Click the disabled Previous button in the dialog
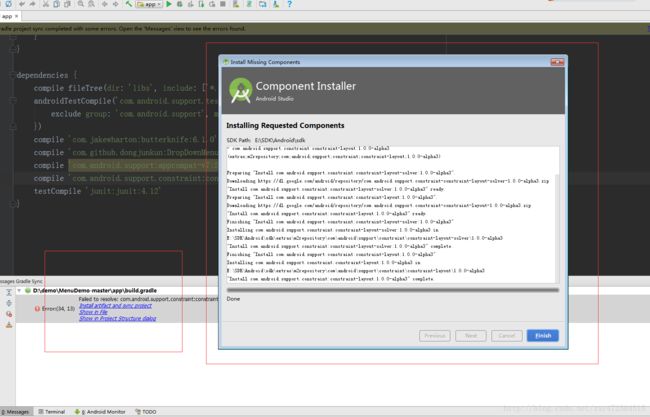This screenshot has width=650, height=417. click(x=434, y=335)
